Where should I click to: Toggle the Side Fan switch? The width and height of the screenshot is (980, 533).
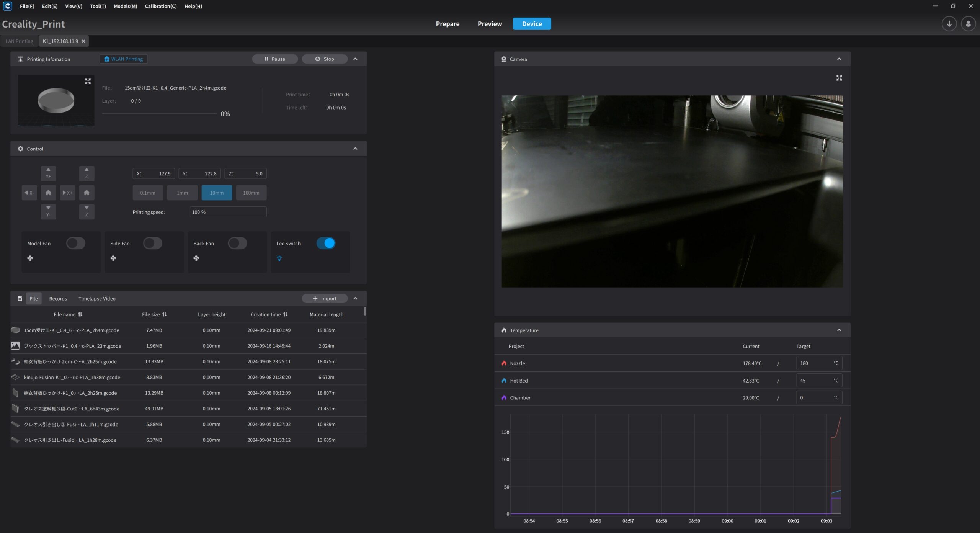[x=152, y=243]
